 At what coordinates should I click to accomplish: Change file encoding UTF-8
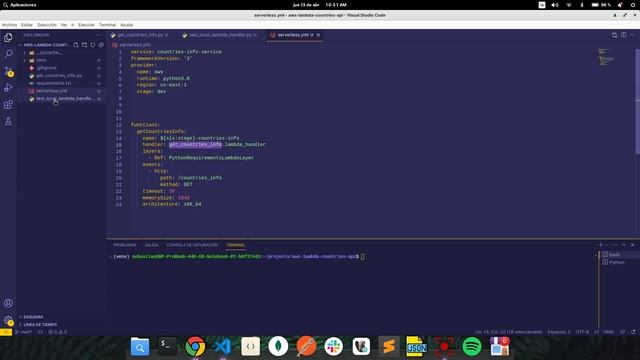582,332
